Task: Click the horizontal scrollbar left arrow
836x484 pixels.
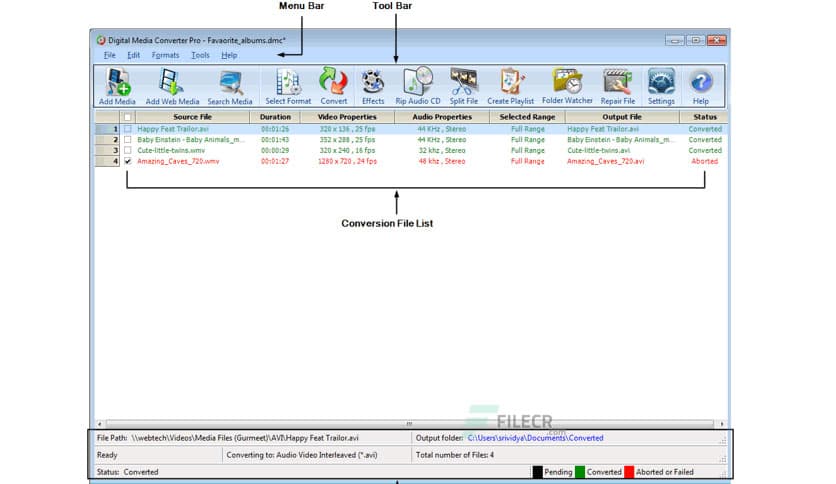Action: tap(100, 424)
